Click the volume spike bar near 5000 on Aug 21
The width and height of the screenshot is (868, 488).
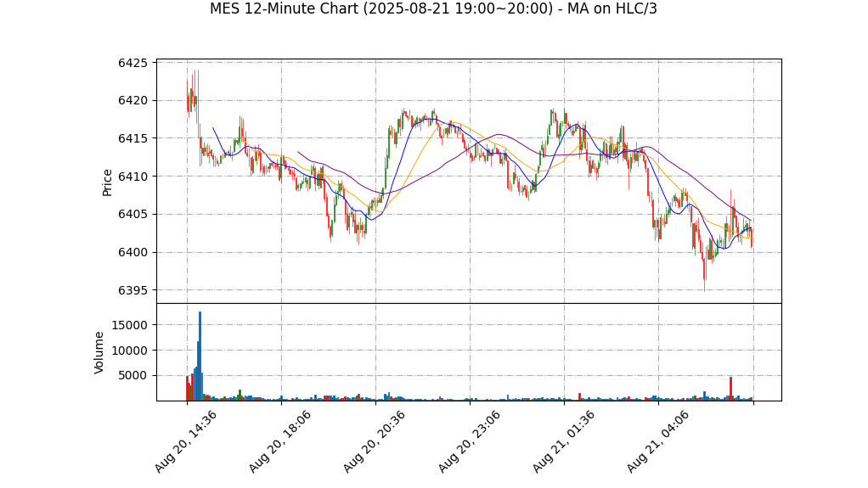point(730,389)
